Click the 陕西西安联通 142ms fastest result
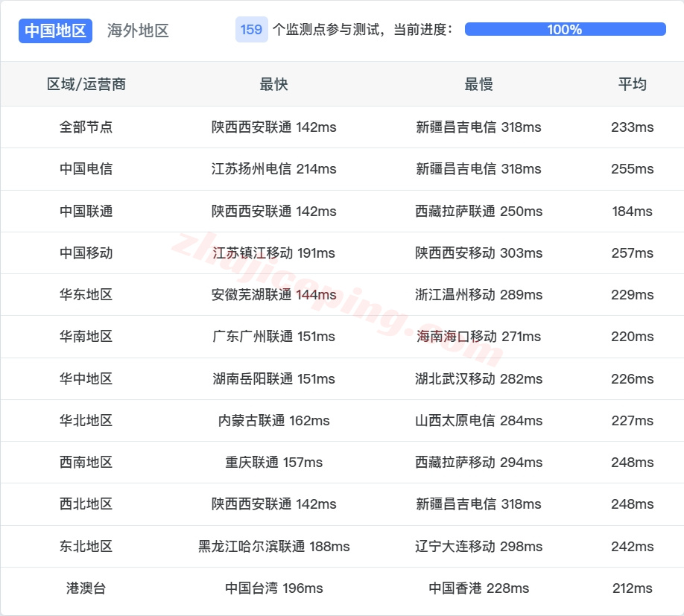Screen dimensions: 684x616 point(274,127)
